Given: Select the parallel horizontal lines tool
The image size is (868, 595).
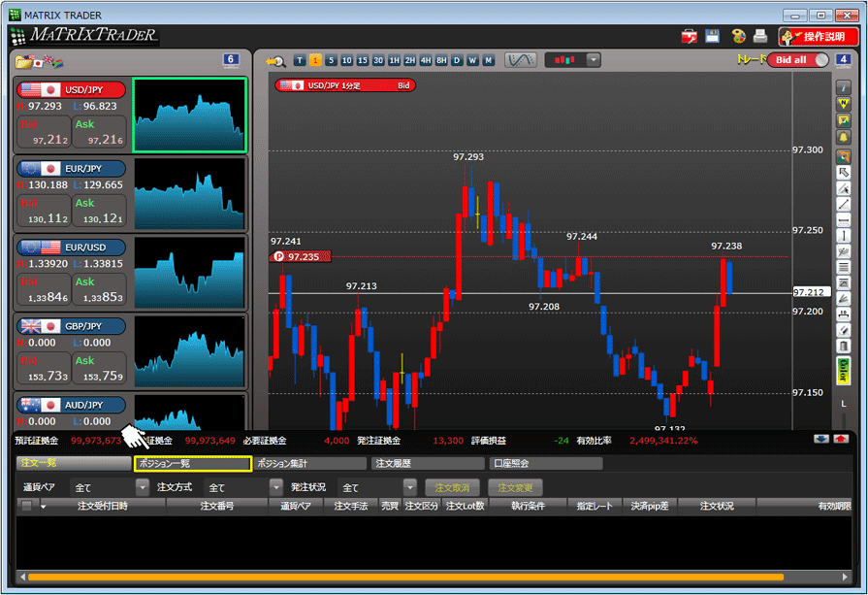Looking at the screenshot, I should coord(843,268).
